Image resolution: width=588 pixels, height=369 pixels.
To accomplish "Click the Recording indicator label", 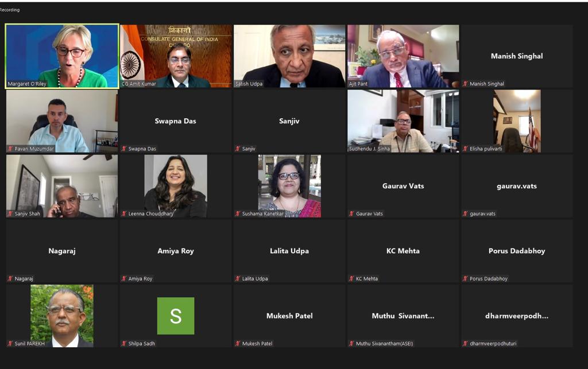I will click(x=10, y=10).
